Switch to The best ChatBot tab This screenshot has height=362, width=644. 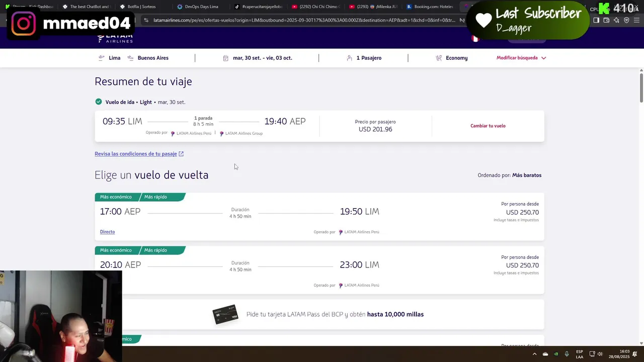tap(86, 7)
